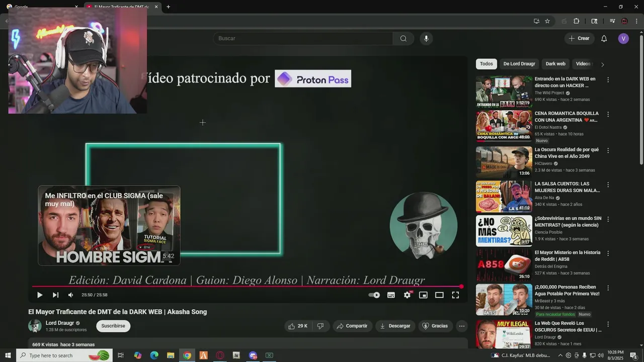Screen dimensions: 644x362
Task: Bookmark this page with star icon
Action: 547,21
